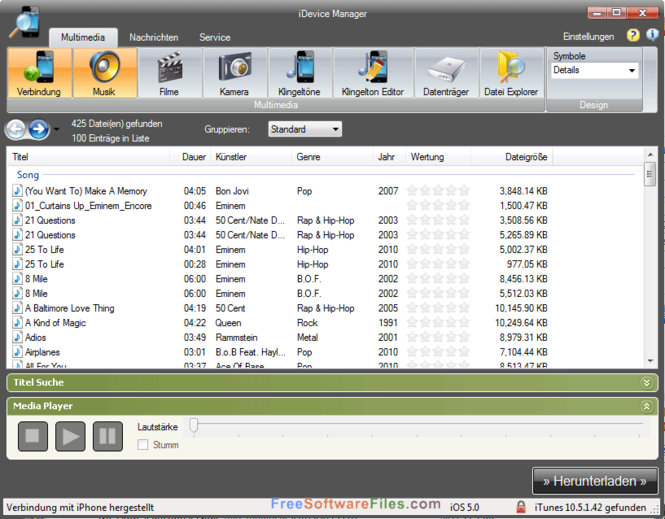Expand the Titel Suche panel

tap(646, 383)
